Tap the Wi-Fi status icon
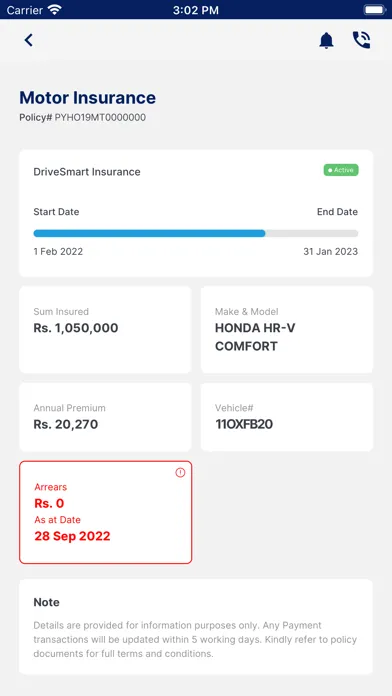 pyautogui.click(x=55, y=10)
